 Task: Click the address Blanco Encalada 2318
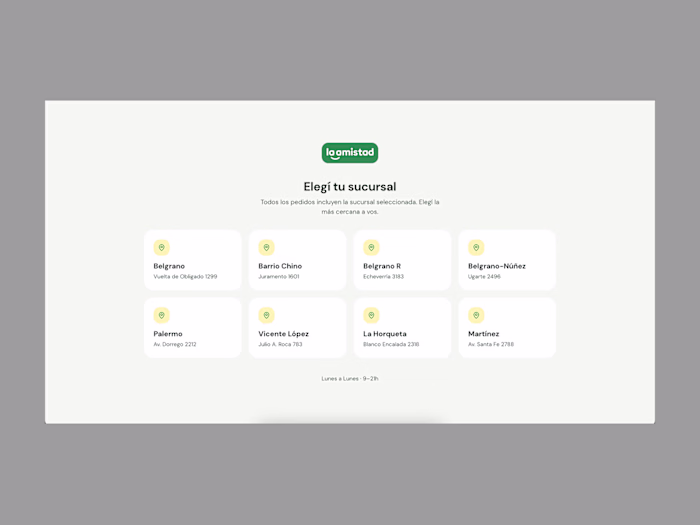391,344
